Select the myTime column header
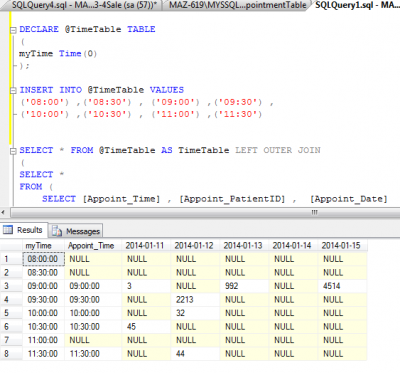400x373 pixels. click(x=43, y=246)
